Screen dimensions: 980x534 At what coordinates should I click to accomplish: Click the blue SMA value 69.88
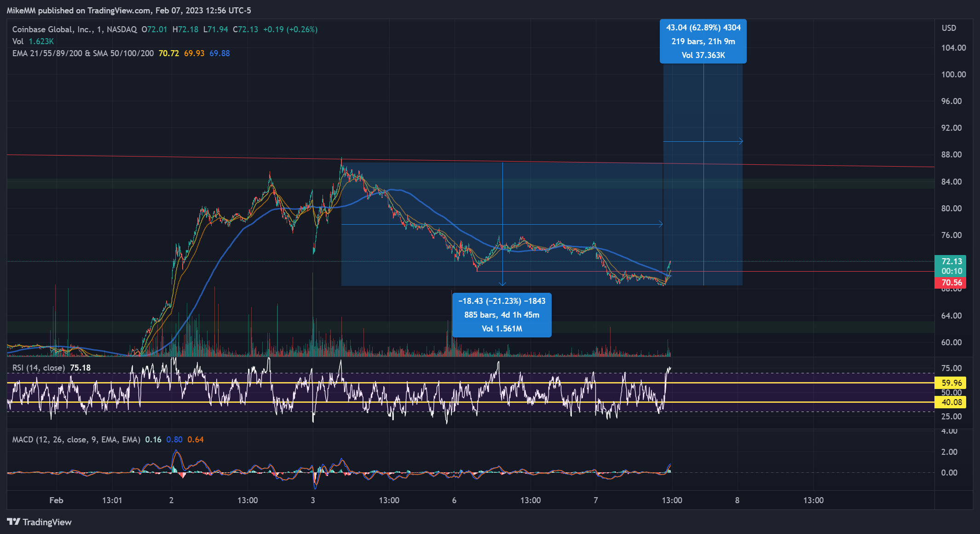219,53
